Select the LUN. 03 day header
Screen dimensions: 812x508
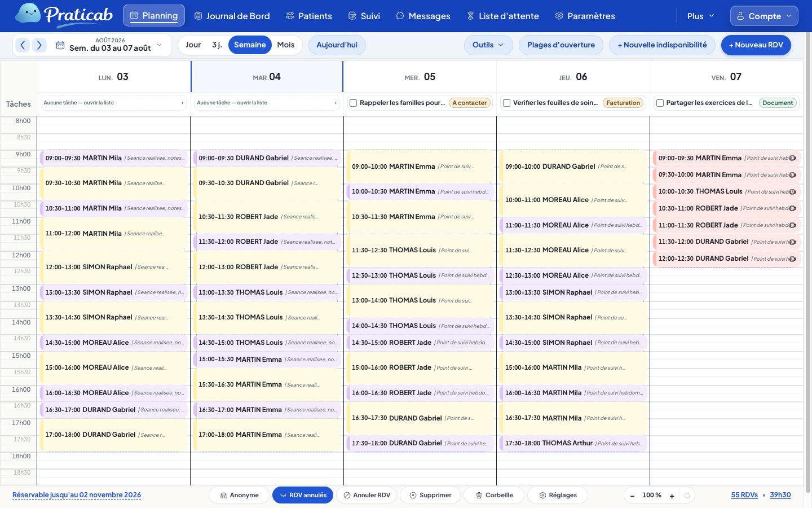pos(113,77)
